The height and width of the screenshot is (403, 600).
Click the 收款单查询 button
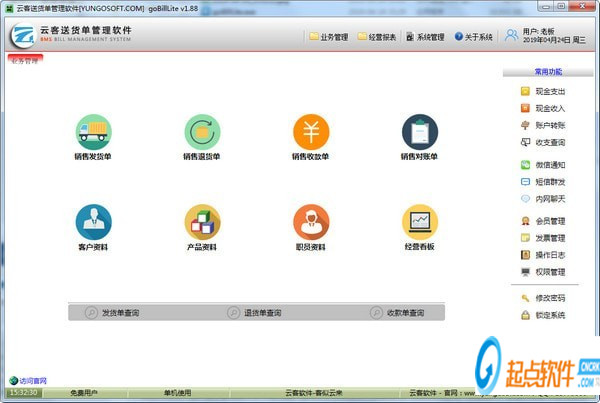click(x=397, y=313)
